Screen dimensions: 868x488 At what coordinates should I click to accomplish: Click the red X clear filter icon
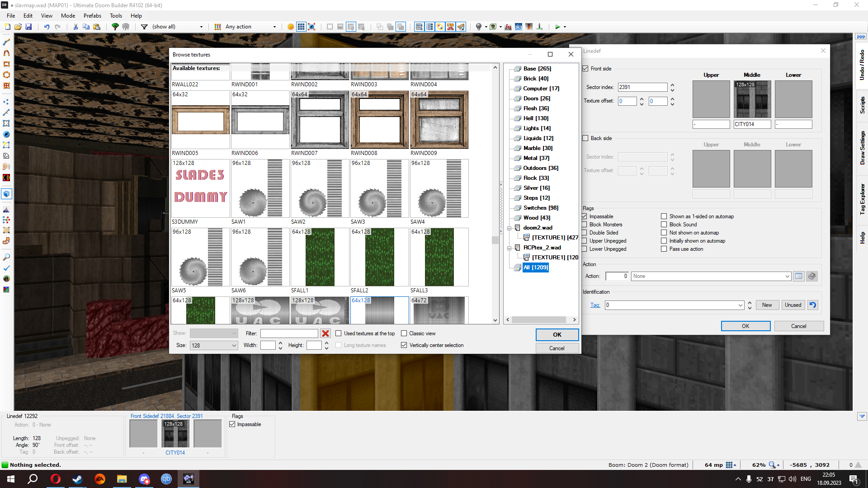[325, 333]
